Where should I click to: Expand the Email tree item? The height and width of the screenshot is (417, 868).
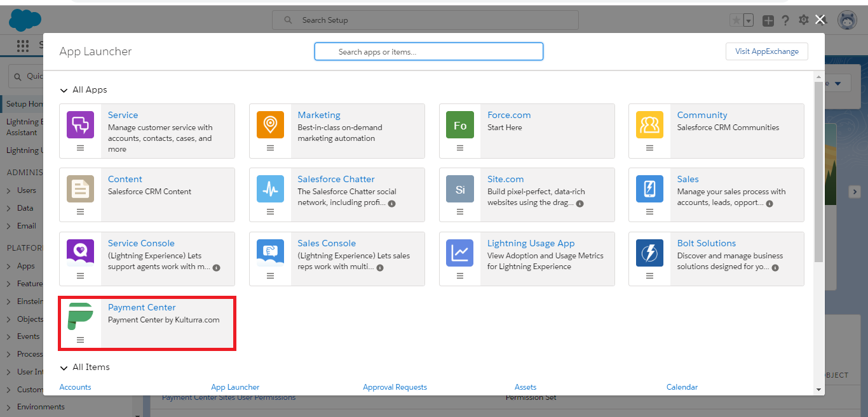10,226
